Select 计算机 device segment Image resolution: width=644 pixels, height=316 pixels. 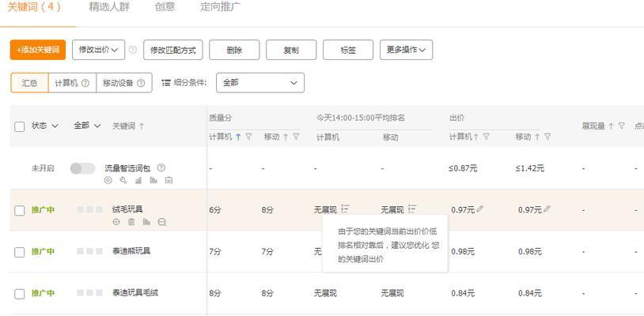pyautogui.click(x=72, y=83)
